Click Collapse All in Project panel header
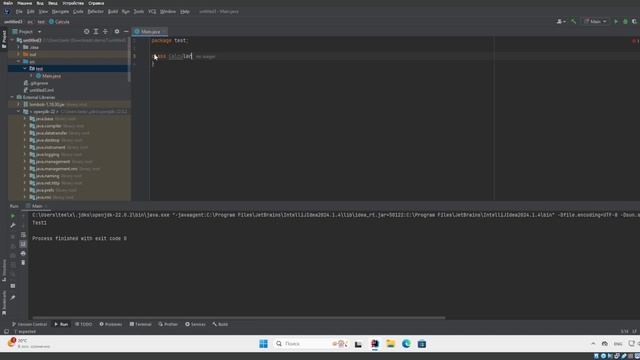Image resolution: width=640 pixels, height=360 pixels. click(105, 31)
